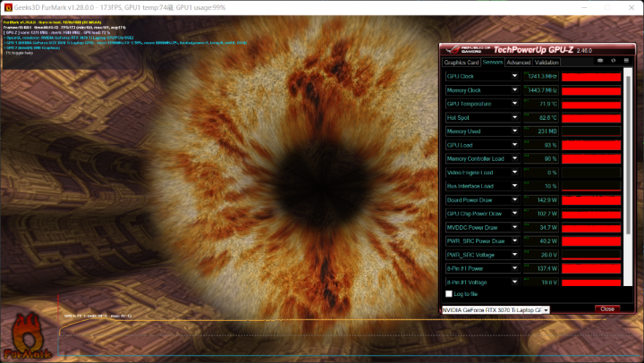
Task: Expand the PWR_SRC Voltage dropdown
Action: point(514,255)
